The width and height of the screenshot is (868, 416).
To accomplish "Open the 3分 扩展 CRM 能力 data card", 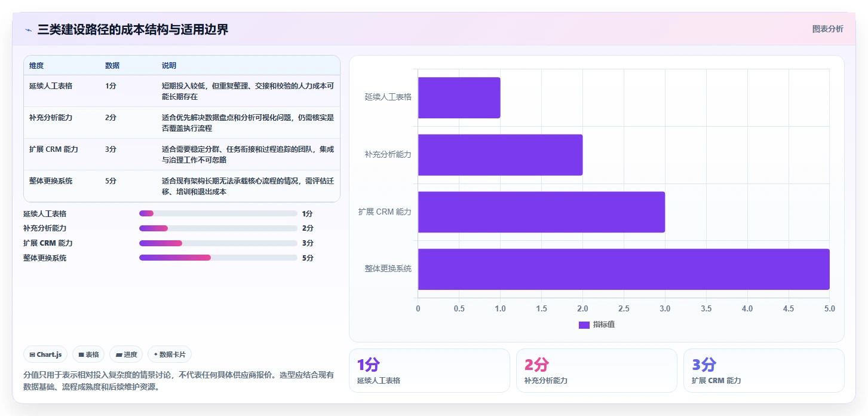I will [x=763, y=371].
